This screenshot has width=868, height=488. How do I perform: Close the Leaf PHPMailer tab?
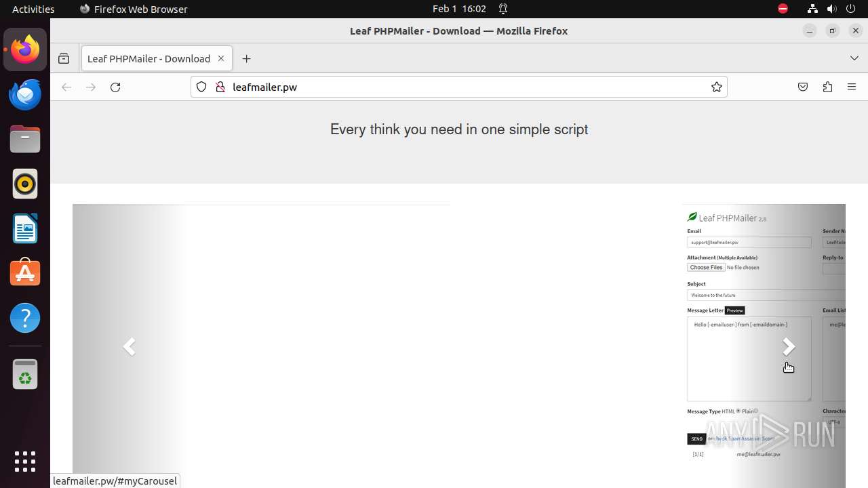[x=221, y=59]
